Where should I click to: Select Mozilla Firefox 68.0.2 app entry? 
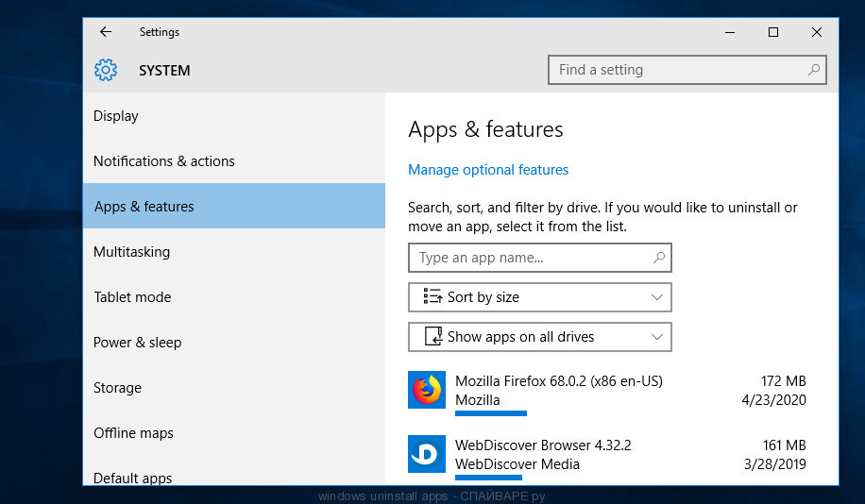[x=607, y=392]
